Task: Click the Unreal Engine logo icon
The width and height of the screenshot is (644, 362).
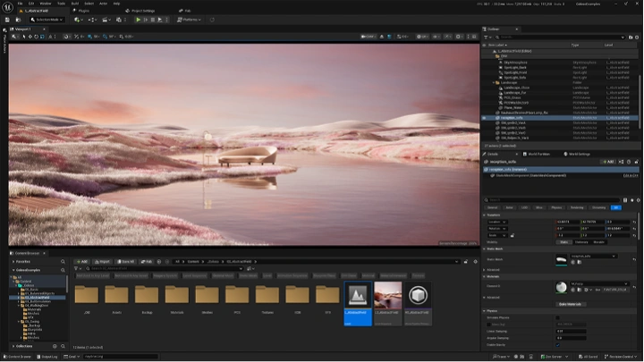Action: coord(6,5)
